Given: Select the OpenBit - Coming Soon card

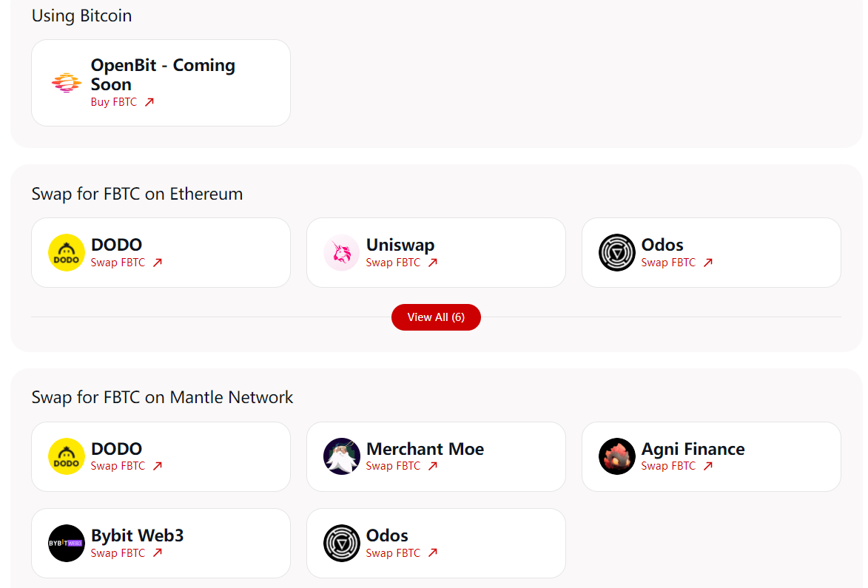Looking at the screenshot, I should pos(161,82).
